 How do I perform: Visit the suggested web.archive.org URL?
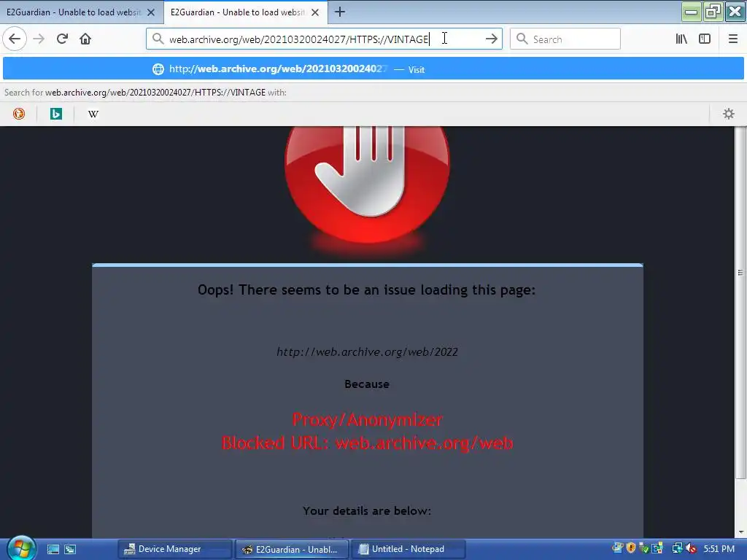[373, 69]
